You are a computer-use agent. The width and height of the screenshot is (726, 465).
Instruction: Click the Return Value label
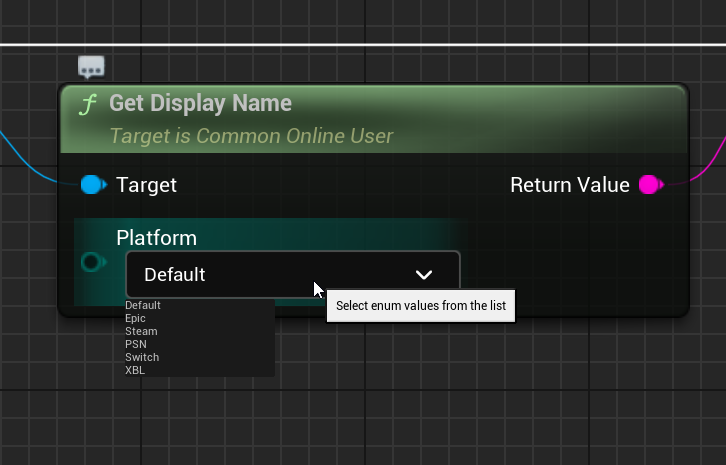click(570, 185)
